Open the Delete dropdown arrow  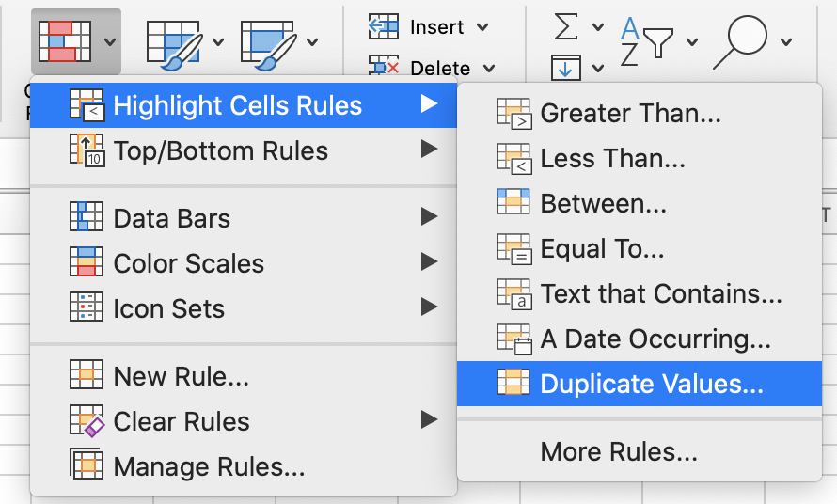click(x=489, y=68)
